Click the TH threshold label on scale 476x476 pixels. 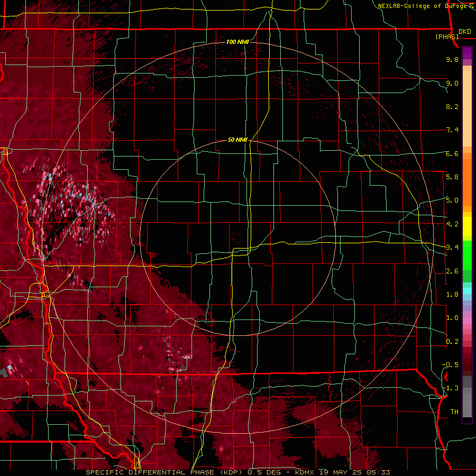pos(454,412)
